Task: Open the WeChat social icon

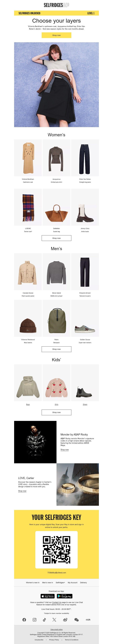Action: pyautogui.click(x=77, y=620)
